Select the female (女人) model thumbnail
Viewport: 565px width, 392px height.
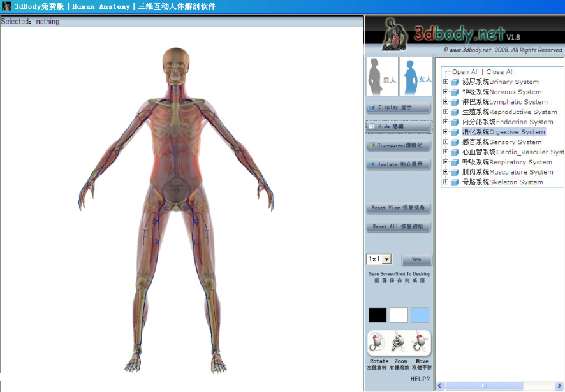point(415,77)
